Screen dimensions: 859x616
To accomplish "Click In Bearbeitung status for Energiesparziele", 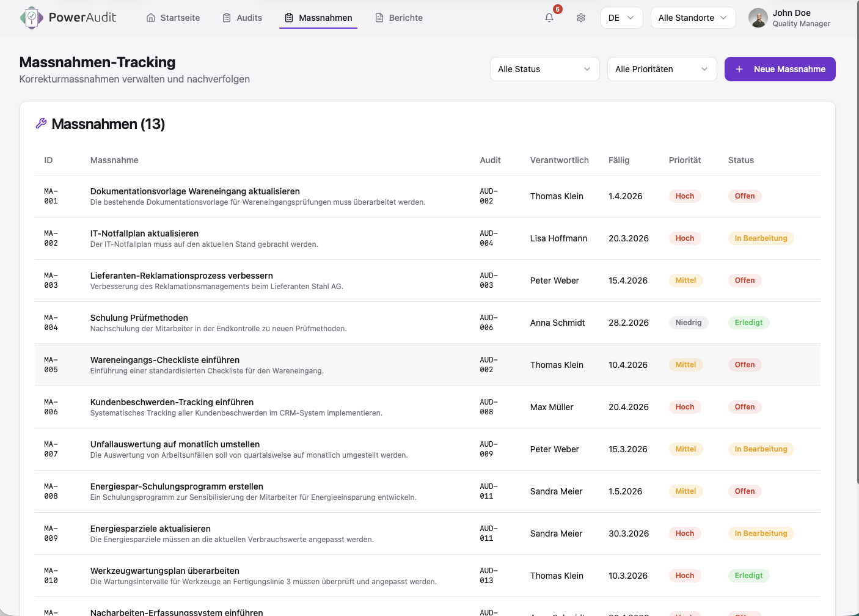I will click(761, 533).
